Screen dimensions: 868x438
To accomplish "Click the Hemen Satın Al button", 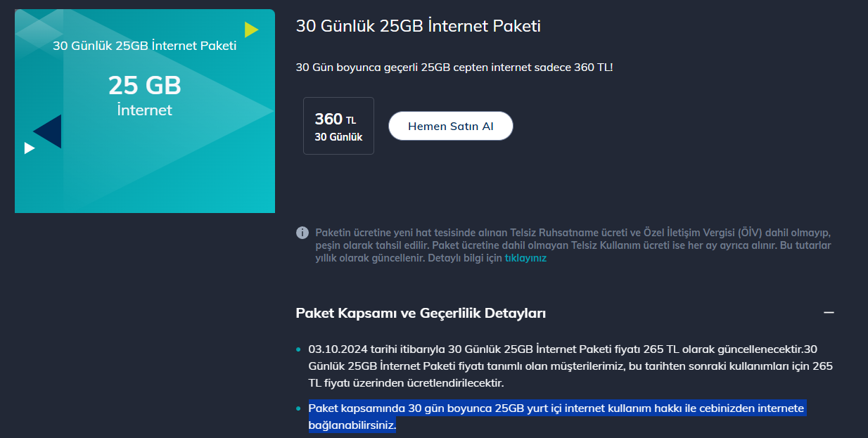I will tap(451, 126).
